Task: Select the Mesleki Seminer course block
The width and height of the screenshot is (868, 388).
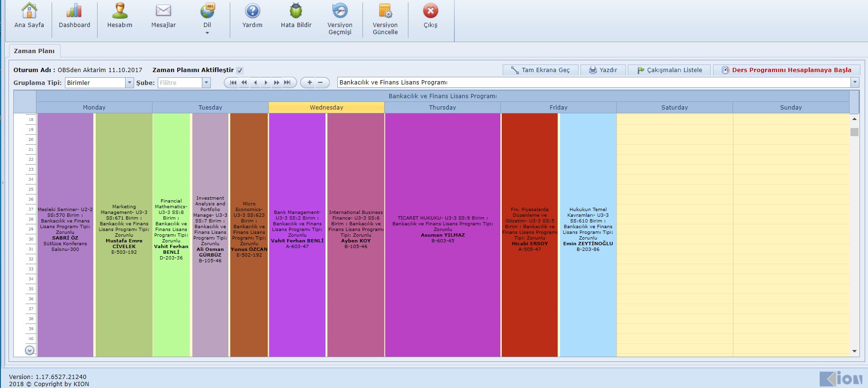Action: [65, 235]
